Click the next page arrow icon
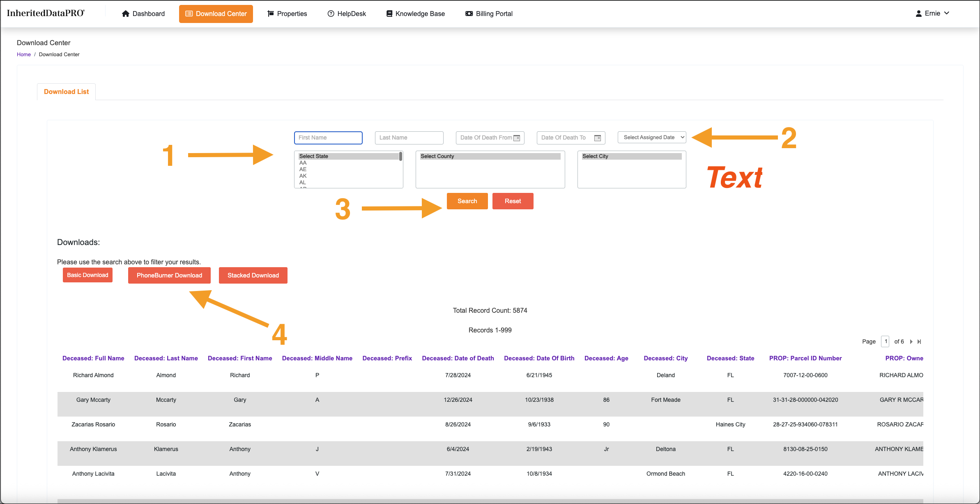 [x=911, y=341]
